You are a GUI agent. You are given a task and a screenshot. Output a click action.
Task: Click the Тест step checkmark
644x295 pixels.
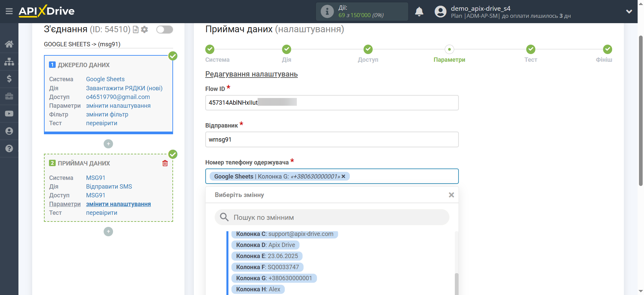pos(531,49)
